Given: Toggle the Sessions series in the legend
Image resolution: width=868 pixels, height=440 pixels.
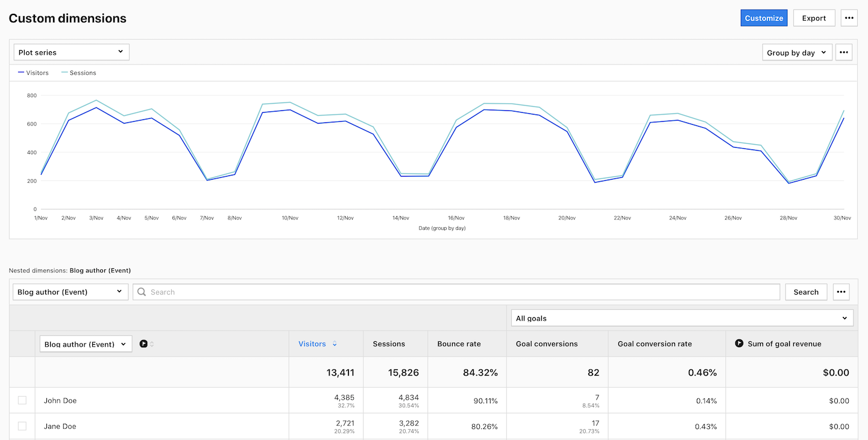Looking at the screenshot, I should [x=79, y=73].
